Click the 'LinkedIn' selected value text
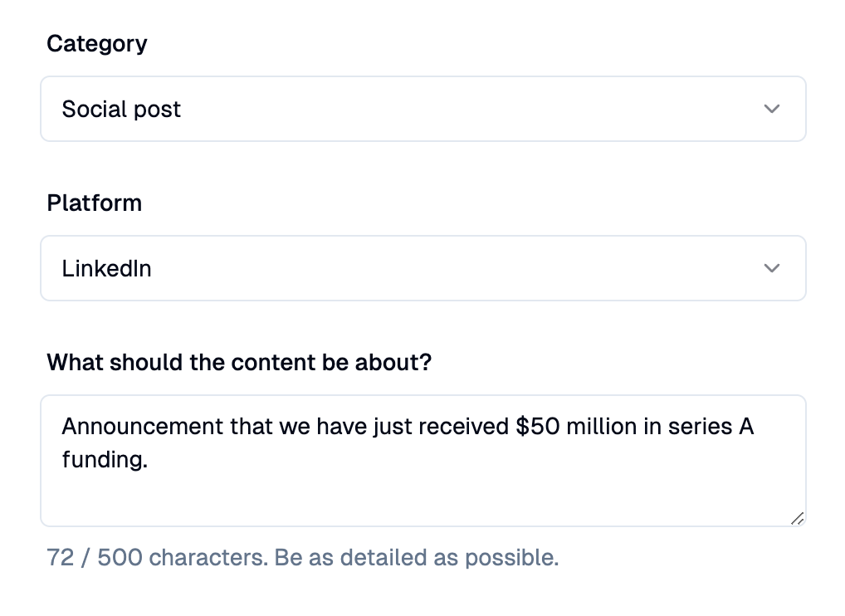 [x=106, y=268]
